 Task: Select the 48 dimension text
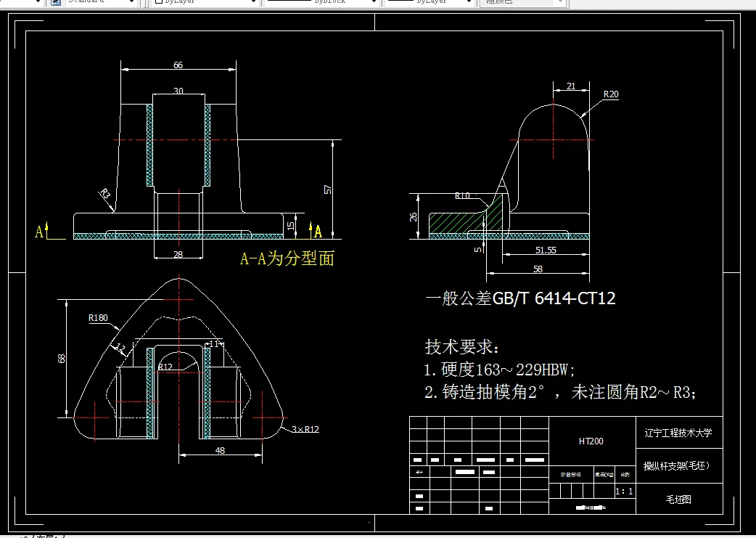220,450
